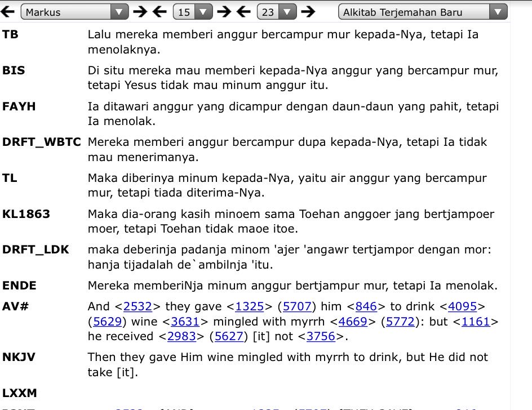Select the DRFT_WBTC version label

pos(42,142)
